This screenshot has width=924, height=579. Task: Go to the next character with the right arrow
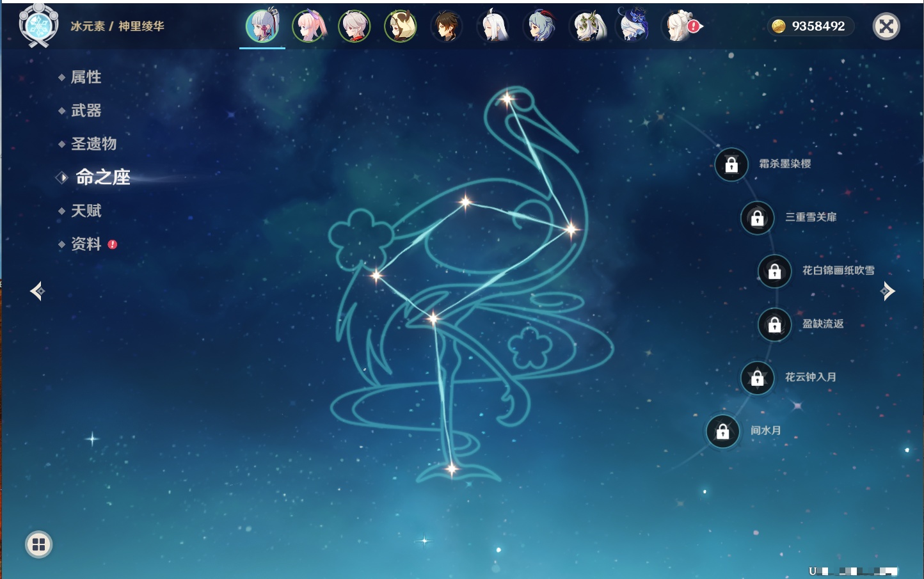(x=888, y=291)
